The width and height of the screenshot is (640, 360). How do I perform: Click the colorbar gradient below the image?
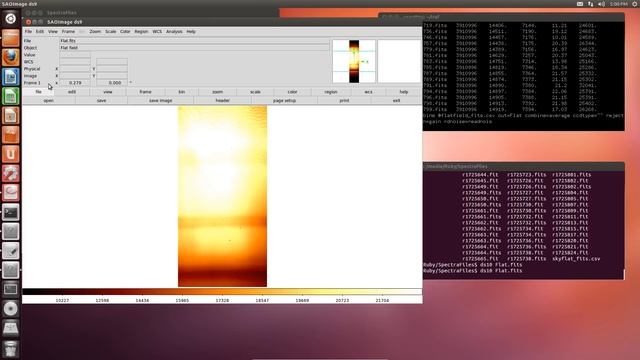coord(222,291)
